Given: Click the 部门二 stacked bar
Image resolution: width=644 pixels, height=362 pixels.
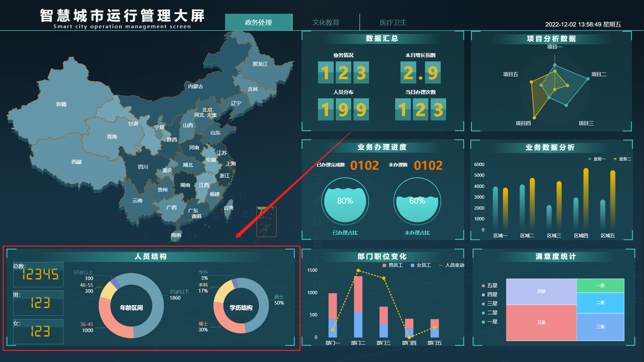Looking at the screenshot, I should click(358, 307).
